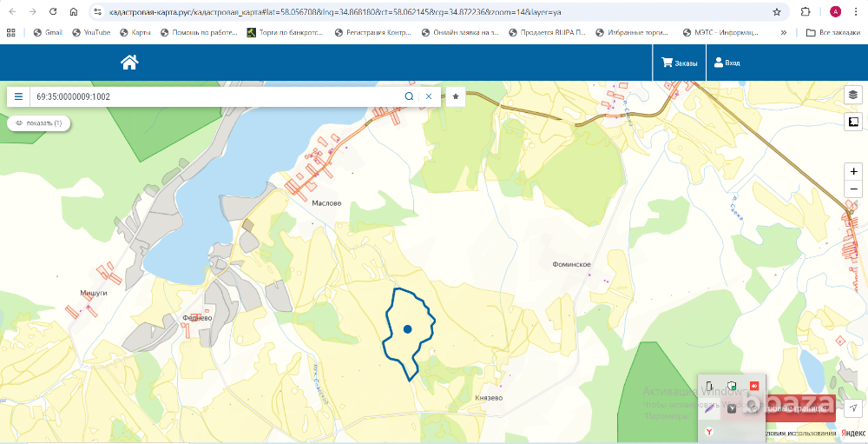
Task: Expand hidden bookmarks chevron
Action: [x=785, y=32]
